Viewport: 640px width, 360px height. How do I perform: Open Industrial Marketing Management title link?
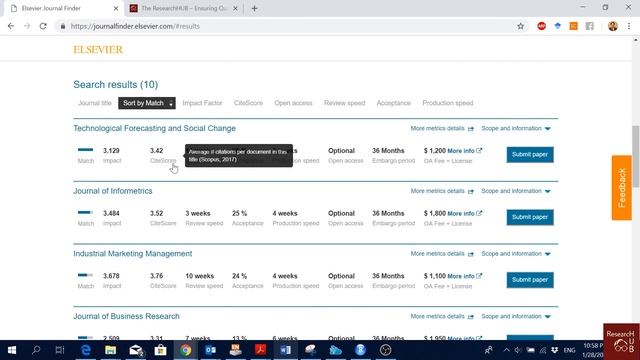(x=133, y=253)
